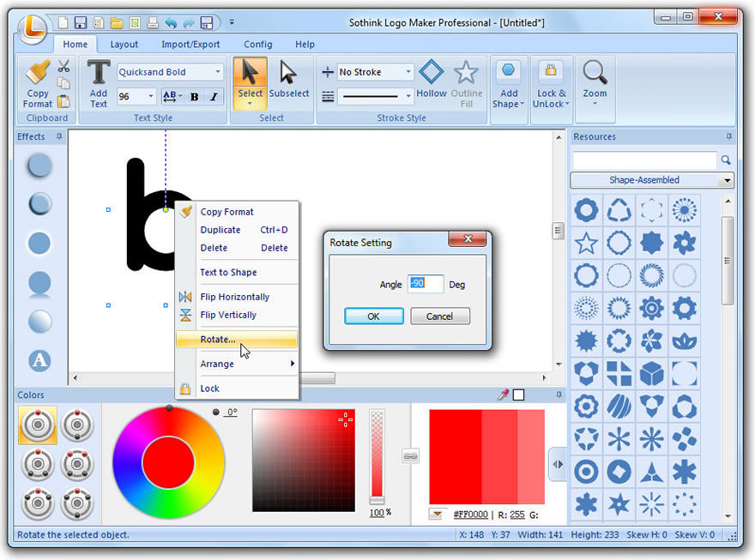This screenshot has height=560, width=755.
Task: Toggle bold text formatting
Action: click(x=194, y=96)
